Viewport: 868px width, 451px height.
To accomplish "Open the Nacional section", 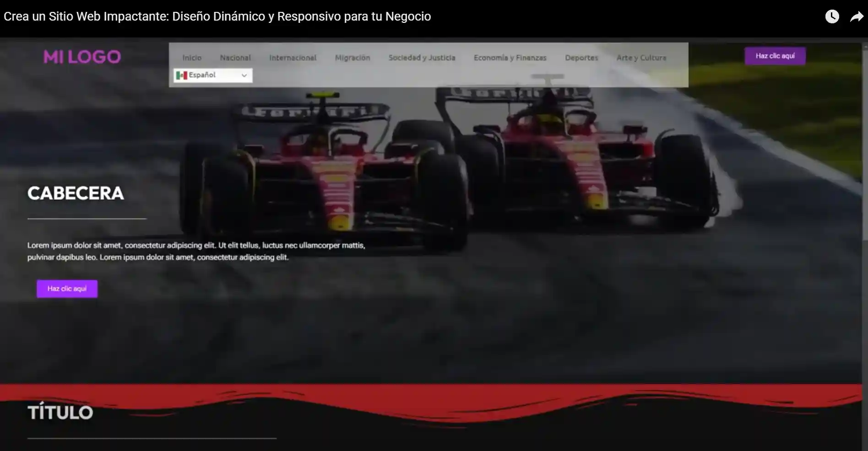I will (x=235, y=58).
